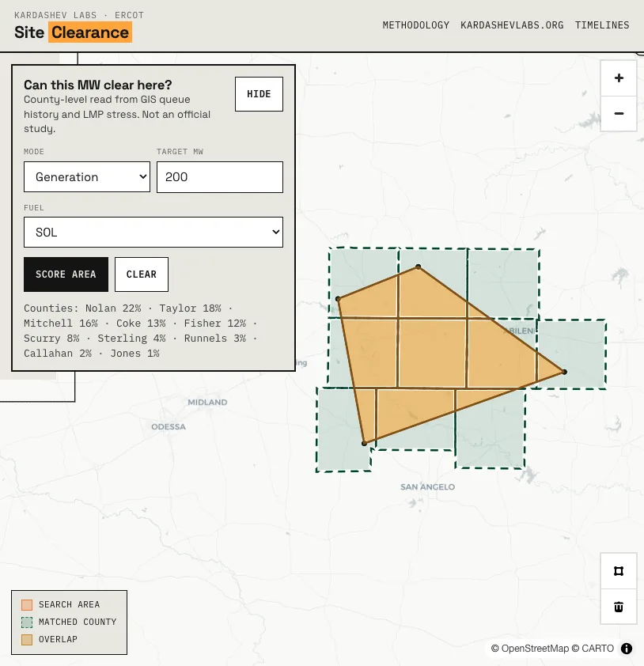Click the 'Coke 13%' county result
The image size is (644, 666).
coord(141,324)
